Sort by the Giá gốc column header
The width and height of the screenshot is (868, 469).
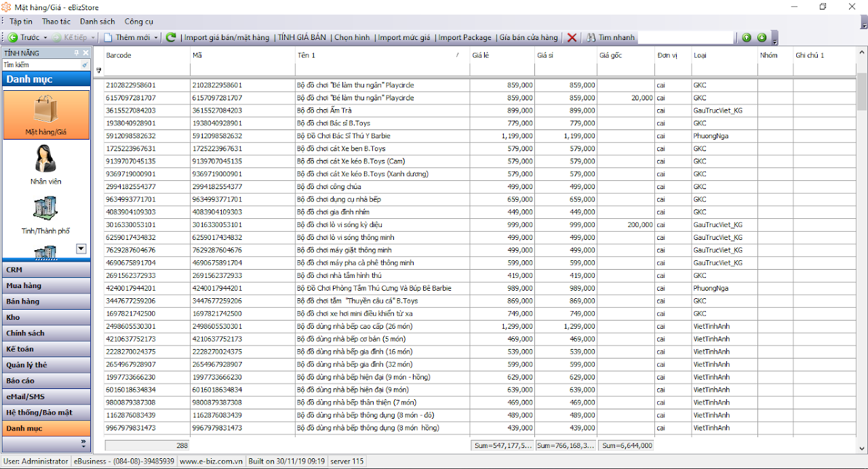[x=625, y=55]
